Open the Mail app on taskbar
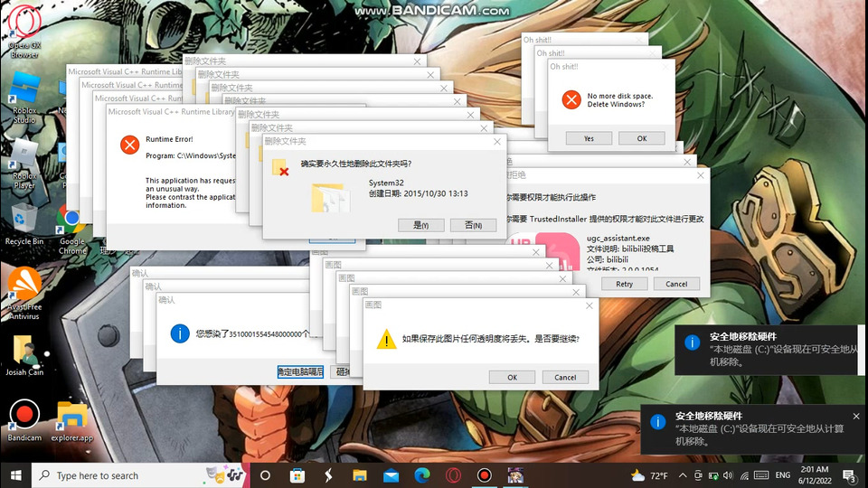This screenshot has height=488, width=868. click(391, 475)
